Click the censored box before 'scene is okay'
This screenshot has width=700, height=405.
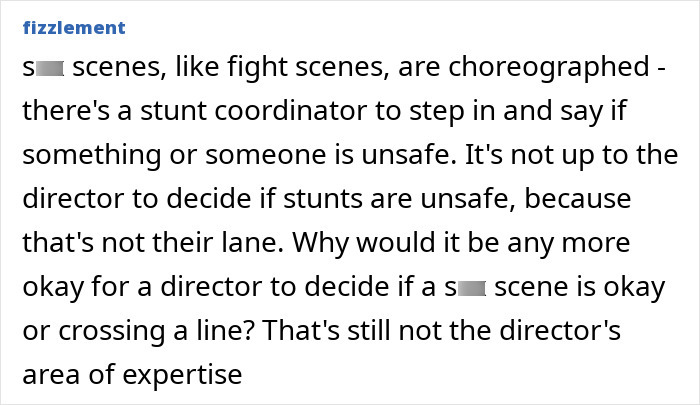pos(470,288)
